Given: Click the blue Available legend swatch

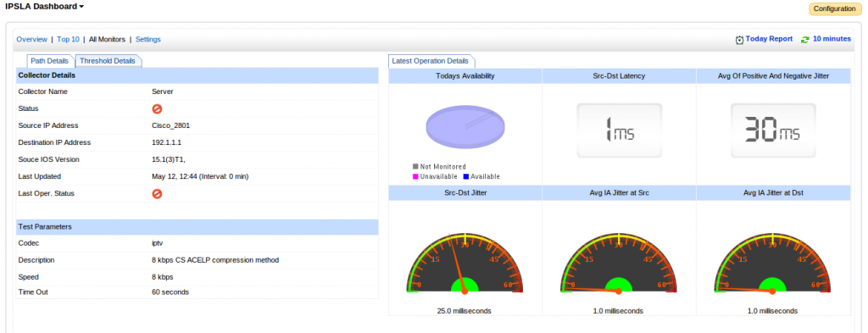Looking at the screenshot, I should [x=466, y=176].
